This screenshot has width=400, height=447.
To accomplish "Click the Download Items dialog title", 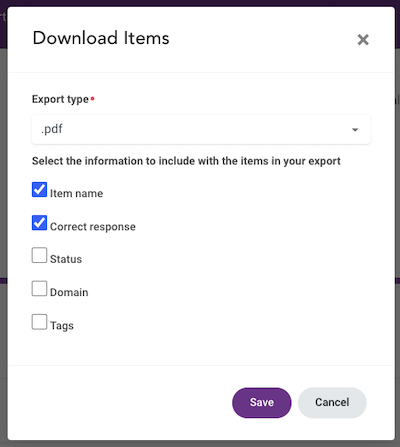I will tap(101, 38).
